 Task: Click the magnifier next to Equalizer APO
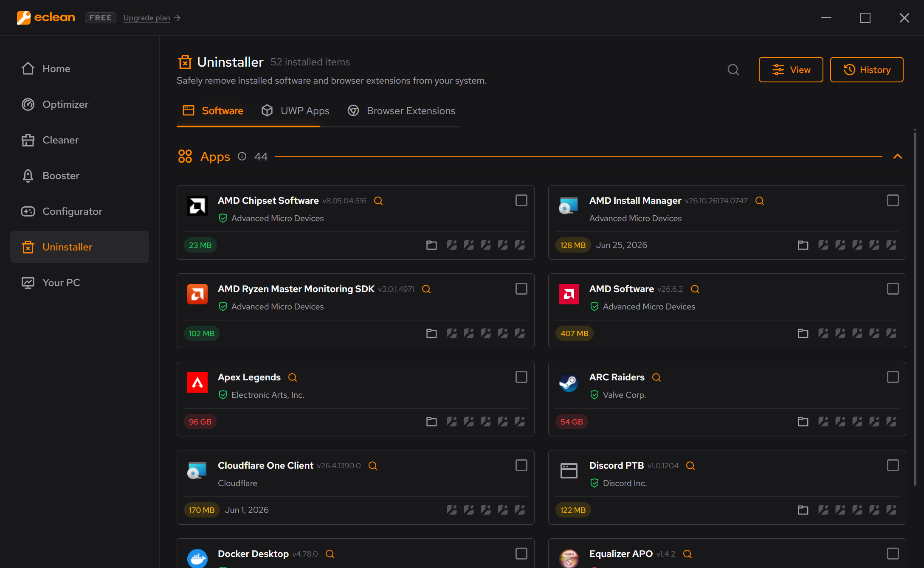[x=687, y=554]
